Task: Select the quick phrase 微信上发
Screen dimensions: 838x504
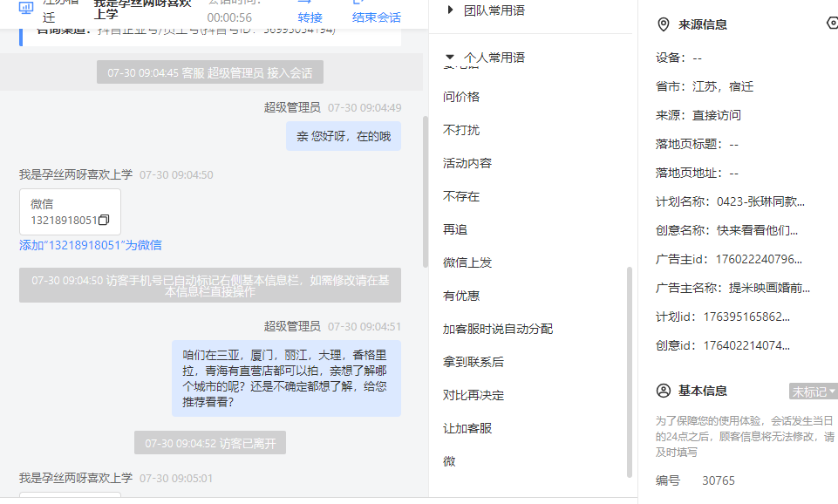Action: pos(467,262)
